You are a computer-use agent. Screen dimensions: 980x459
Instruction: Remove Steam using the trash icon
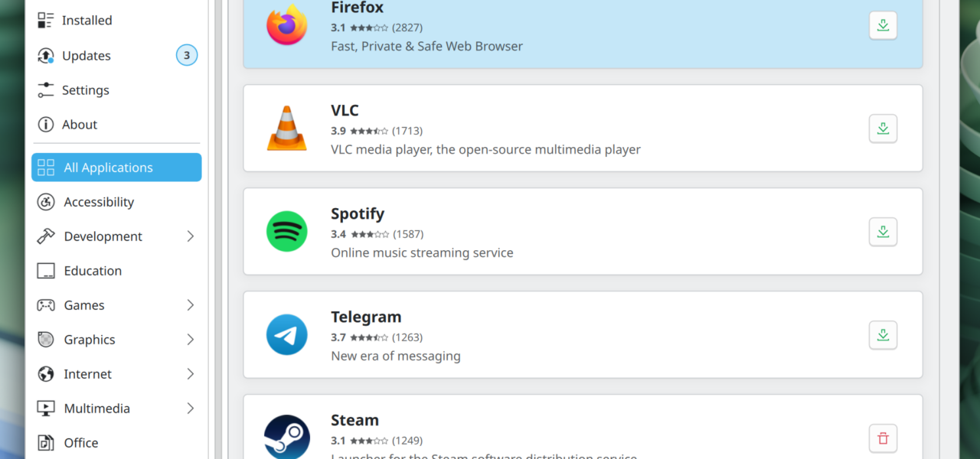(883, 438)
